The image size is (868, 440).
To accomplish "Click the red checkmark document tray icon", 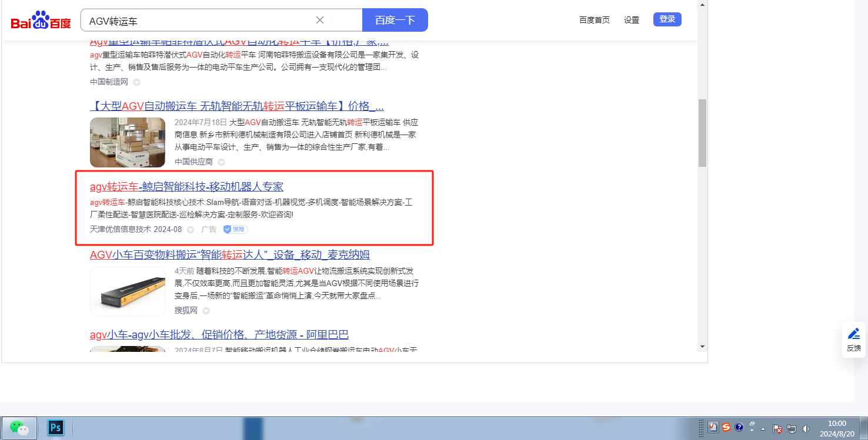I will (713, 428).
